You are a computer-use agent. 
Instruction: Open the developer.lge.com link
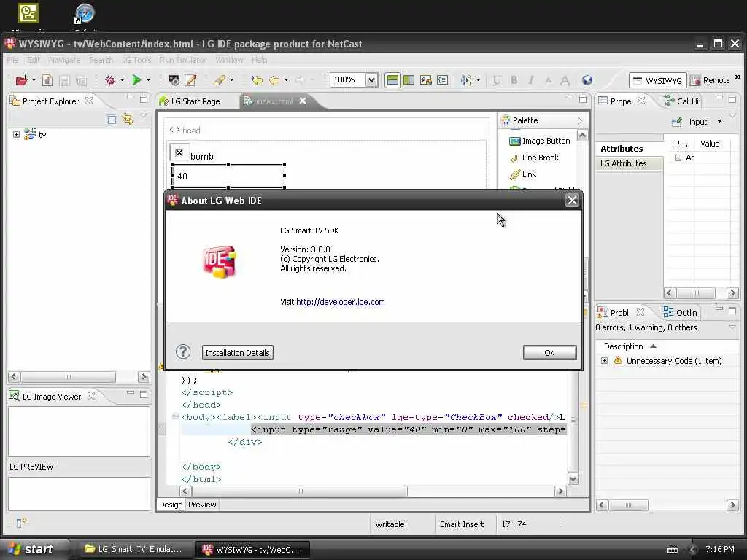click(341, 302)
